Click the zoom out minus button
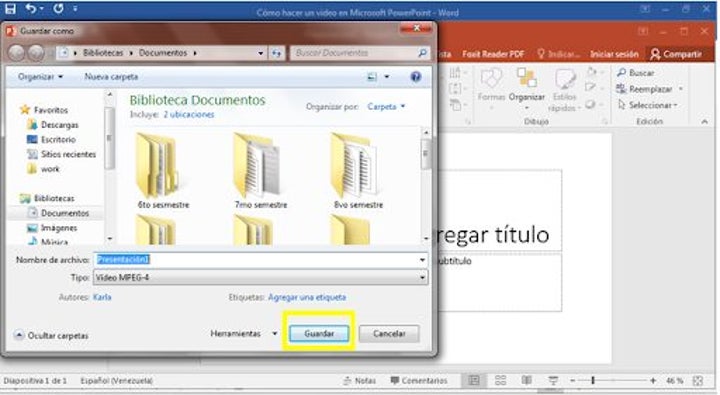Image resolution: width=720 pixels, height=395 pixels. click(x=573, y=381)
